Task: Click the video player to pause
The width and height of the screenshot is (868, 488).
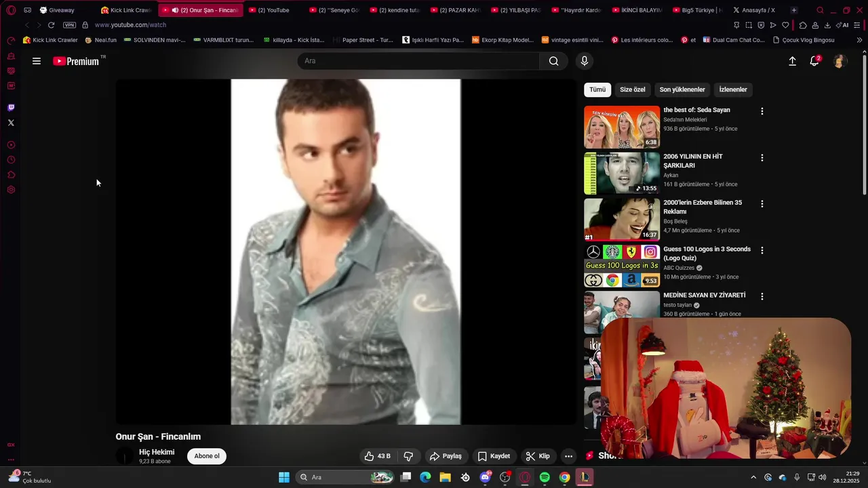Action: click(346, 251)
